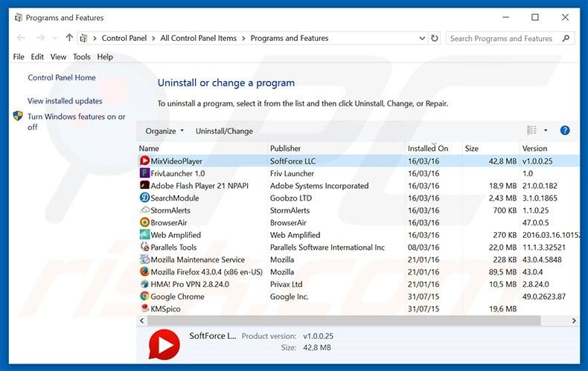Open the View menu
The height and width of the screenshot is (371, 588).
point(58,57)
